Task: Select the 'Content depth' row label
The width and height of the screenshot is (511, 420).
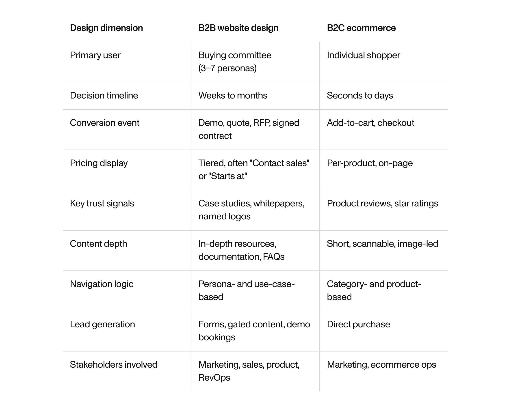Action: point(98,244)
